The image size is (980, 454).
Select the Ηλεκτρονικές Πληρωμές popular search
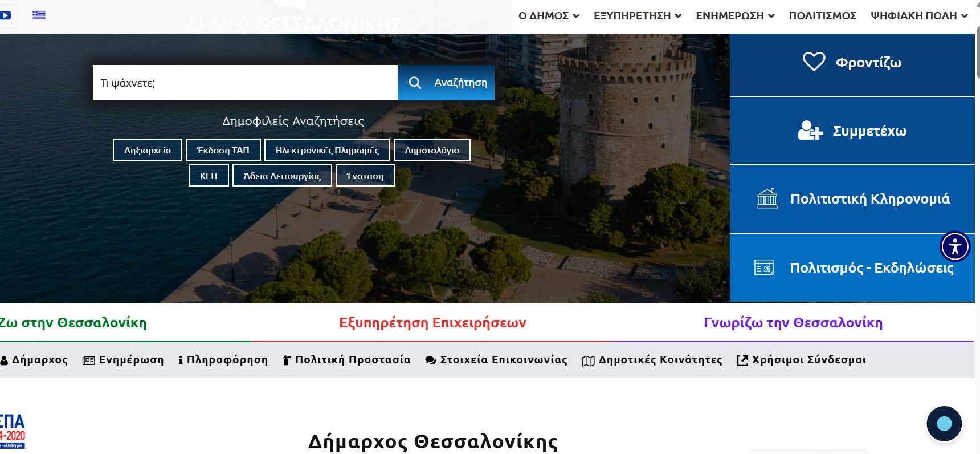click(x=327, y=150)
